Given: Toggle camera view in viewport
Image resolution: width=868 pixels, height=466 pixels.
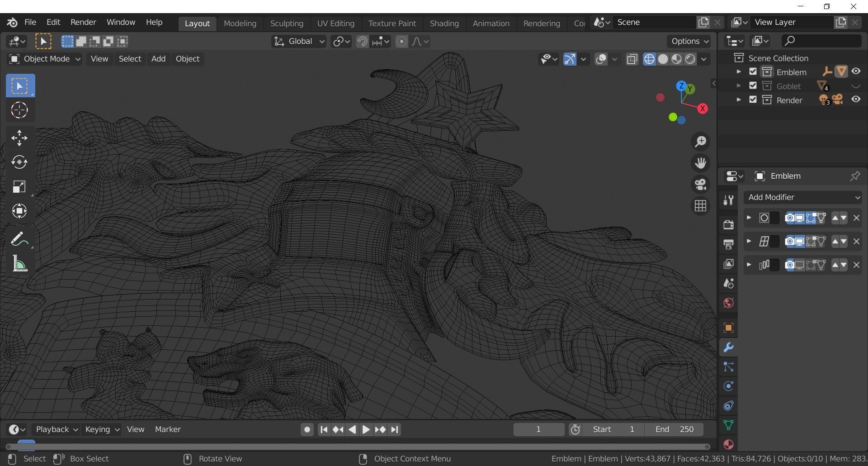Looking at the screenshot, I should (700, 185).
